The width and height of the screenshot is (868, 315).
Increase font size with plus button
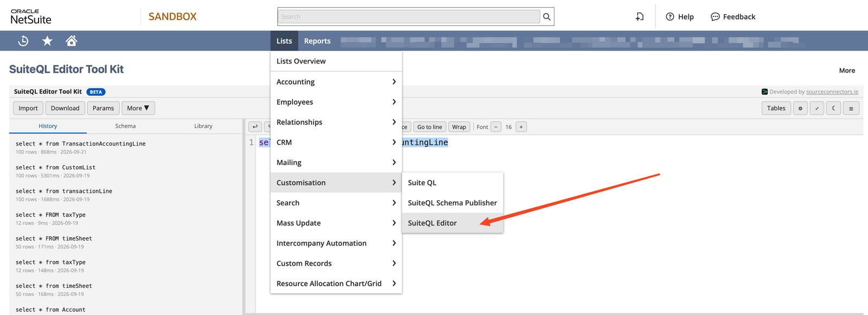click(x=521, y=127)
